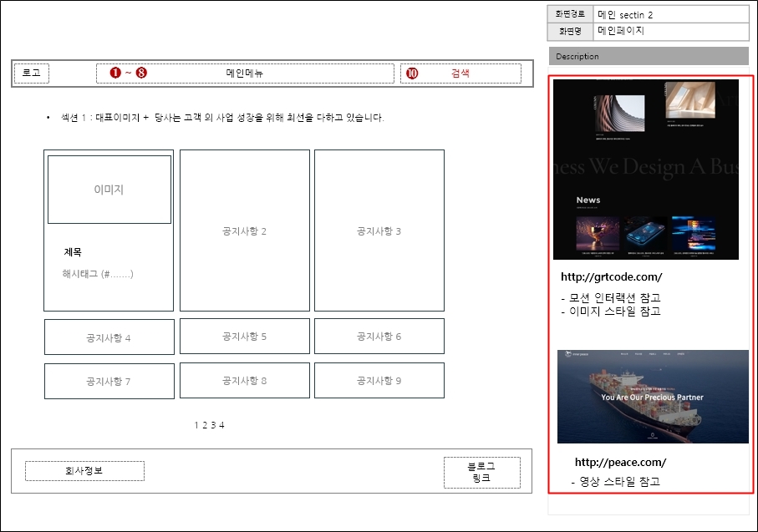Screen dimensions: 758x532
Task: Select the 메인메뉴 navigation box
Action: click(x=245, y=73)
